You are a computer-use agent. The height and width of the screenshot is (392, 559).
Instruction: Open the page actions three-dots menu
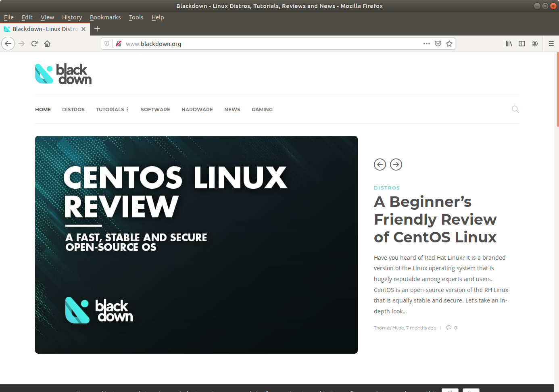426,44
